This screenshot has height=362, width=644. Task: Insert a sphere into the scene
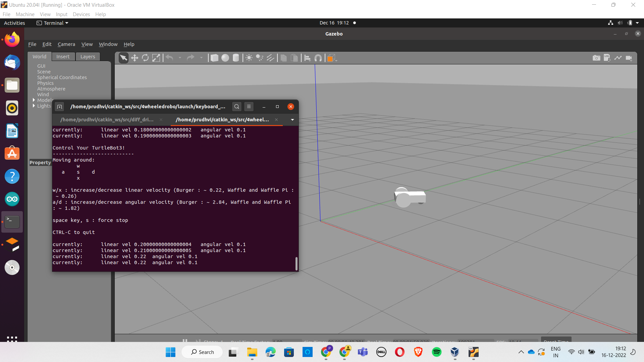point(225,58)
